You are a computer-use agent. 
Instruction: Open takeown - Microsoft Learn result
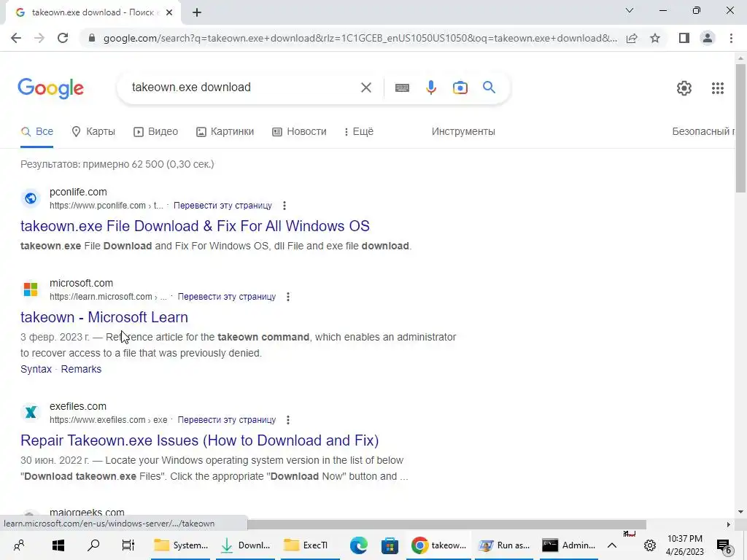(104, 317)
